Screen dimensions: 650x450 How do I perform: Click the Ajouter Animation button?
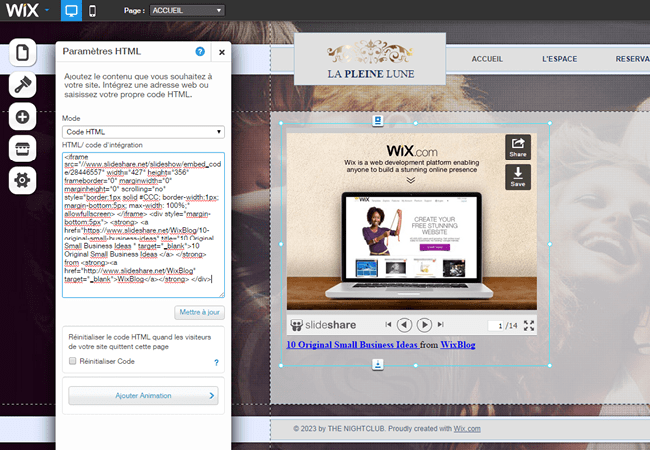143,396
